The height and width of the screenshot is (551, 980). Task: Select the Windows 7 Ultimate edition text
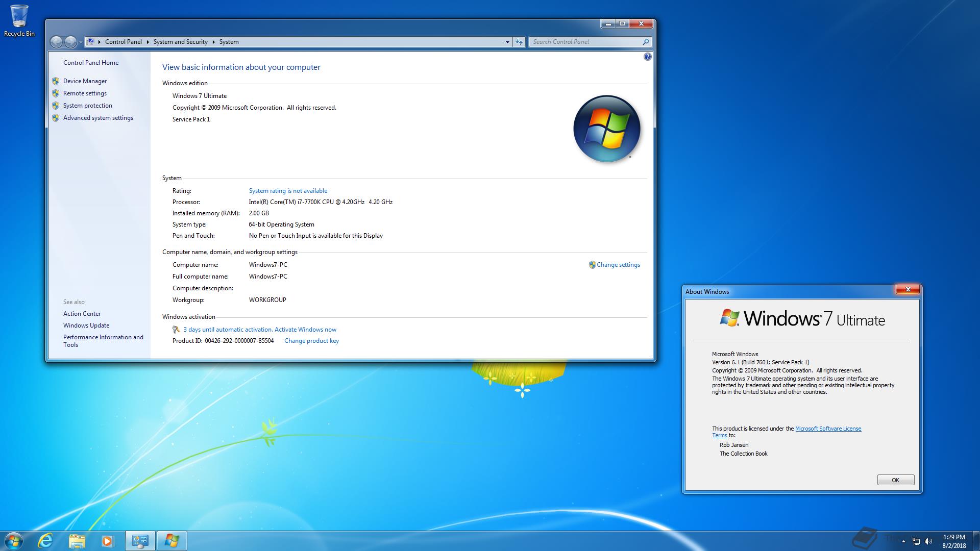pyautogui.click(x=200, y=96)
